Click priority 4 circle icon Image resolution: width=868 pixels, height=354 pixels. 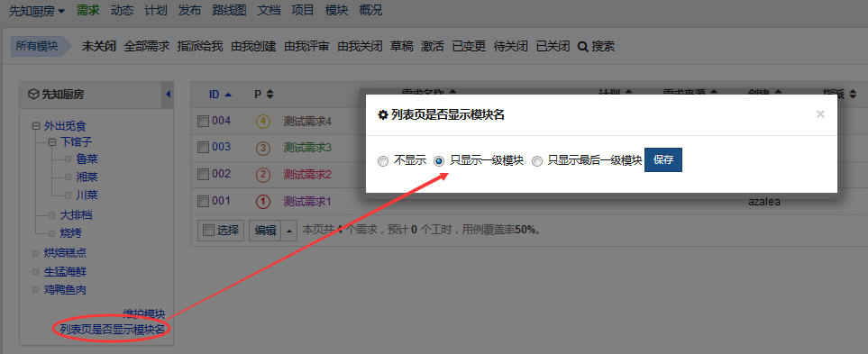[x=263, y=121]
